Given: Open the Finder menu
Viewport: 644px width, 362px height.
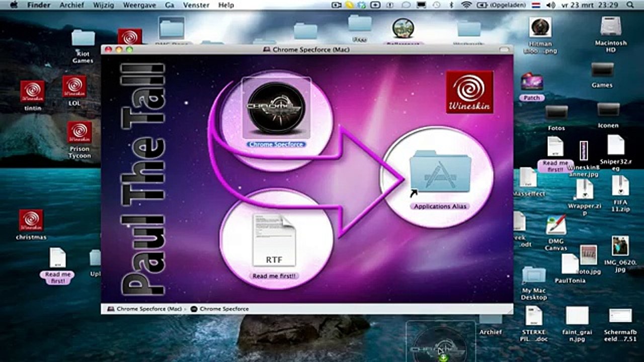Looking at the screenshot, I should point(38,5).
